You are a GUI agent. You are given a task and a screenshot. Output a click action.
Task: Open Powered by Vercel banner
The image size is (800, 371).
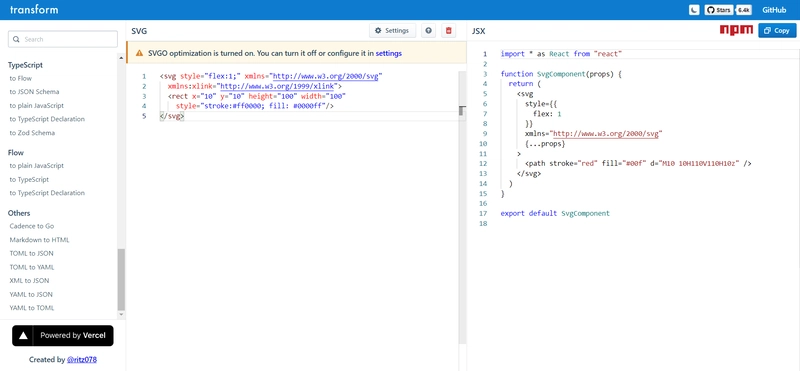(x=63, y=335)
